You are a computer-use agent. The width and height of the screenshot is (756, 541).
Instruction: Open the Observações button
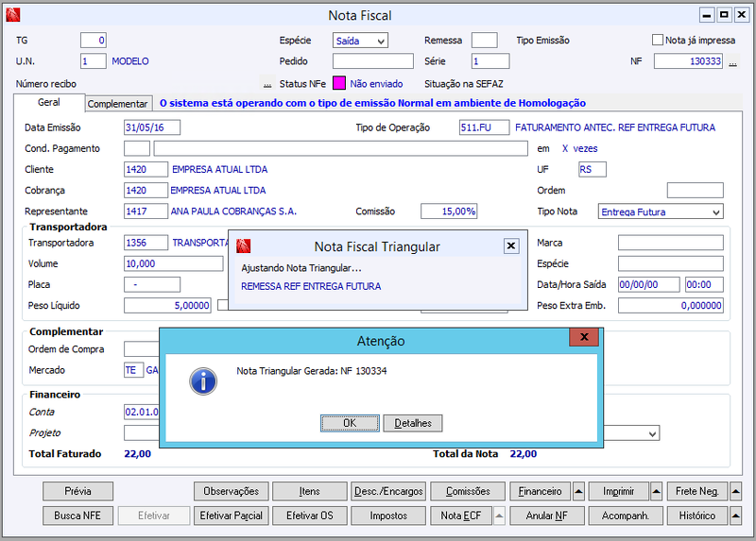tap(231, 491)
